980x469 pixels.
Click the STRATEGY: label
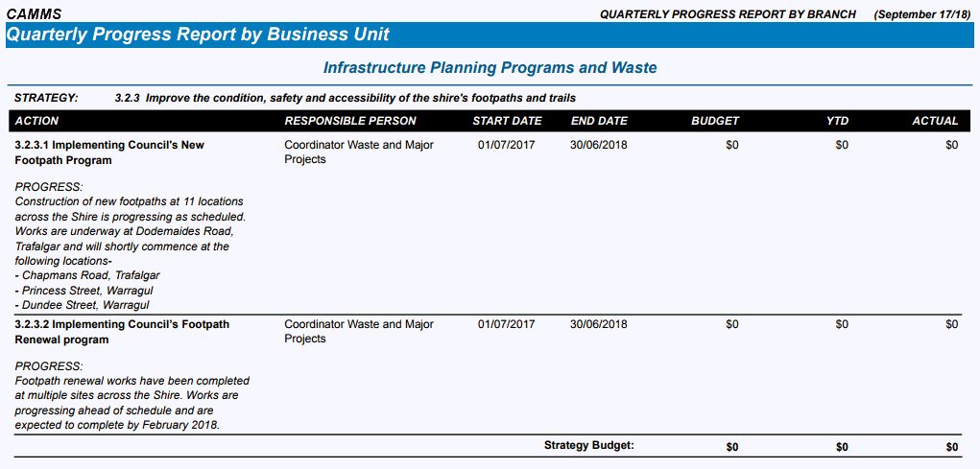pyautogui.click(x=45, y=98)
